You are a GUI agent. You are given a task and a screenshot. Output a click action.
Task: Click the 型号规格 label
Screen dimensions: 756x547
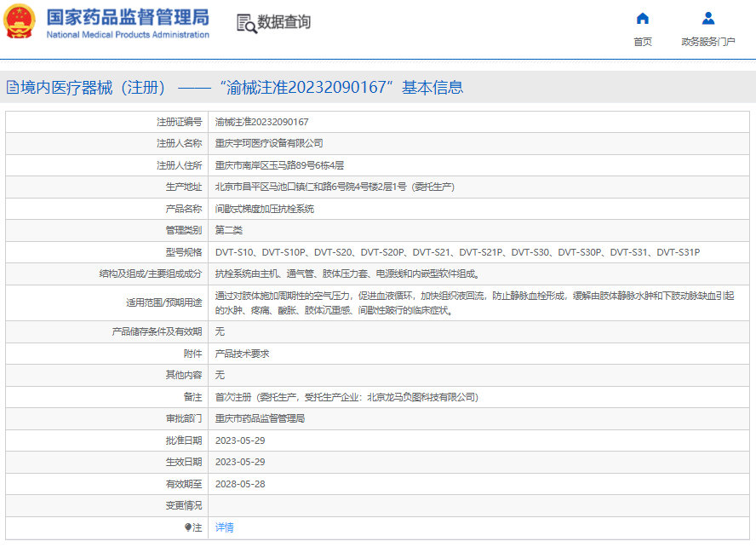click(184, 252)
